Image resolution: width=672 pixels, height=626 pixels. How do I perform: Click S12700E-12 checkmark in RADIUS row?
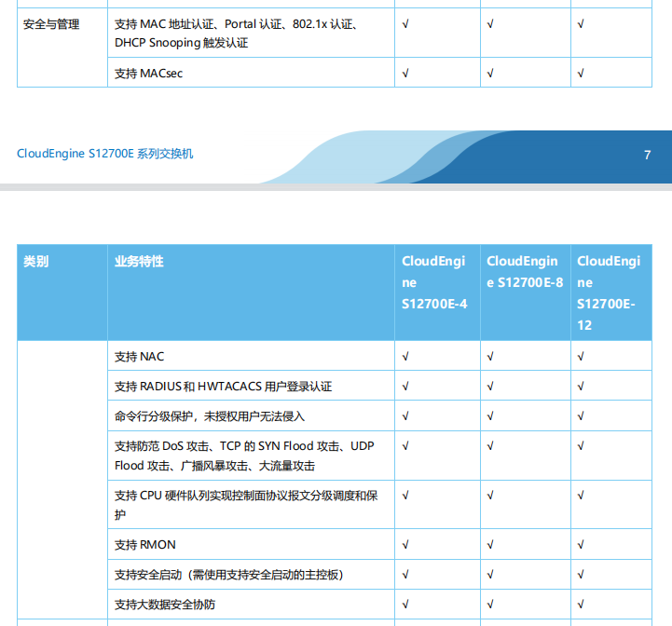(581, 387)
